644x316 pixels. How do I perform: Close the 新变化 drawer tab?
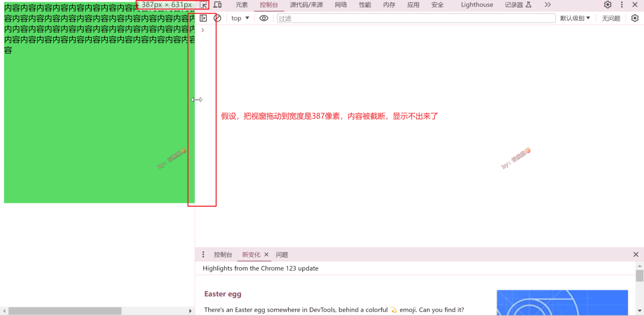point(266,255)
